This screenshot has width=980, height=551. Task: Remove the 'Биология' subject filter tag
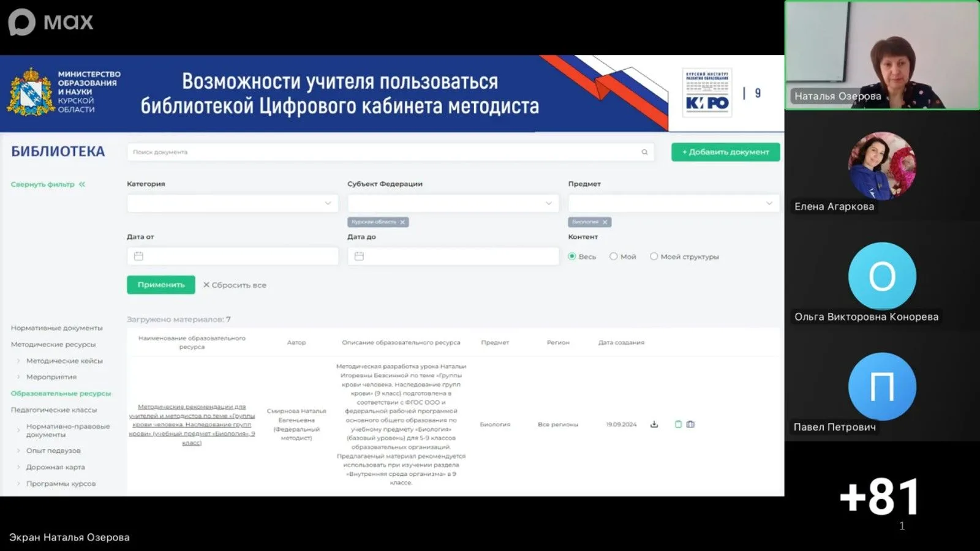pyautogui.click(x=605, y=222)
